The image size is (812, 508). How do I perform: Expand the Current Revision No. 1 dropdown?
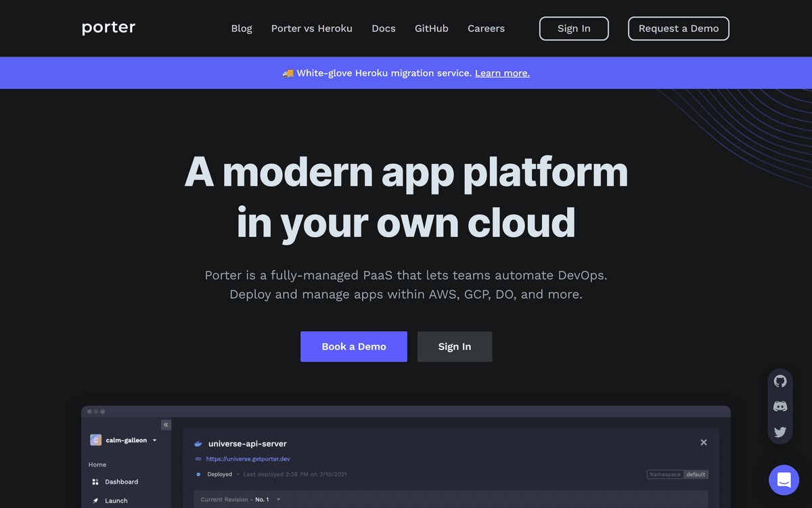pyautogui.click(x=278, y=499)
